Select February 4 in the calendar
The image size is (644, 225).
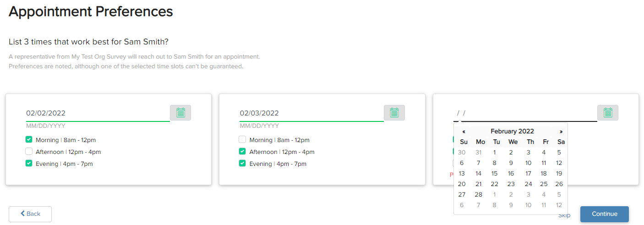pyautogui.click(x=544, y=153)
